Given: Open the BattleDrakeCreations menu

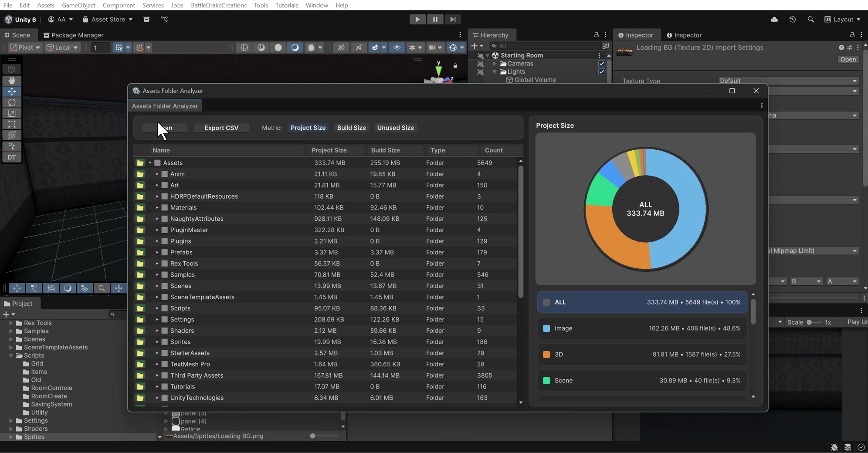Looking at the screenshot, I should click(218, 5).
